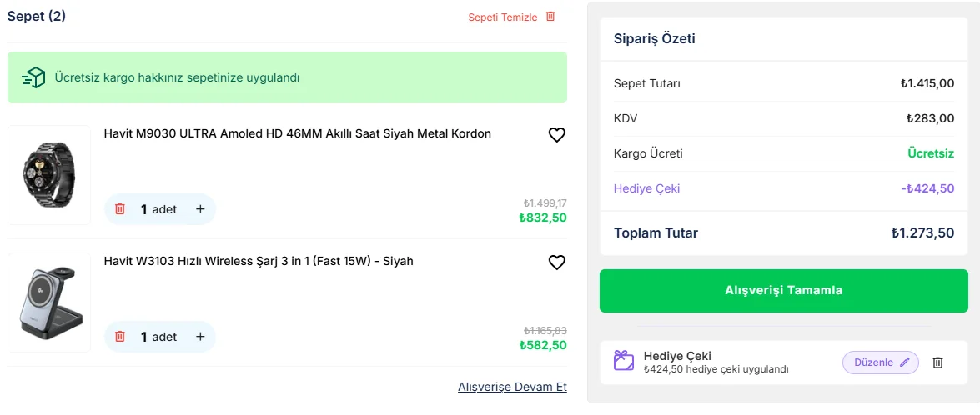Open Havit W3103 Hızlı Wireless Şarj title
The height and width of the screenshot is (415, 980).
point(259,261)
